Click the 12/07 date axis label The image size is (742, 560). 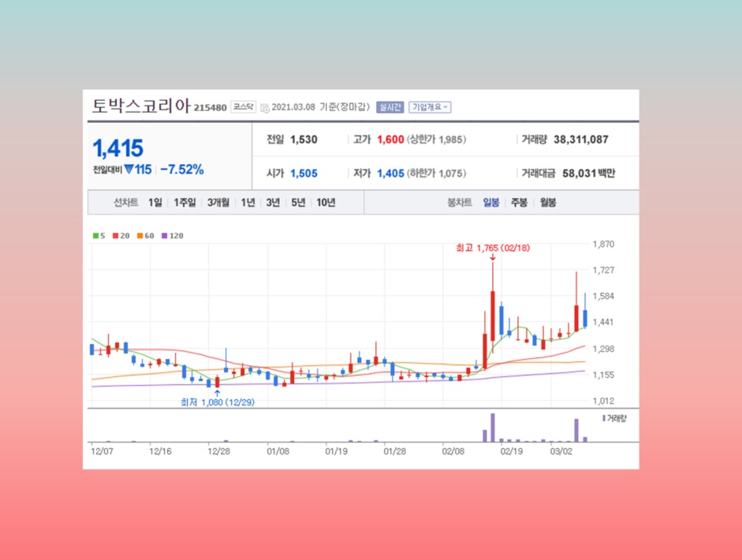(x=103, y=452)
